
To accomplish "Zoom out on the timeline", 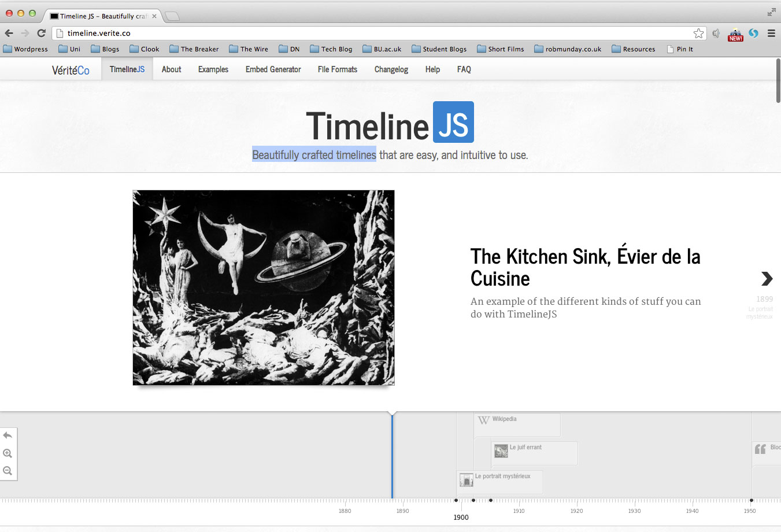I will [x=8, y=471].
